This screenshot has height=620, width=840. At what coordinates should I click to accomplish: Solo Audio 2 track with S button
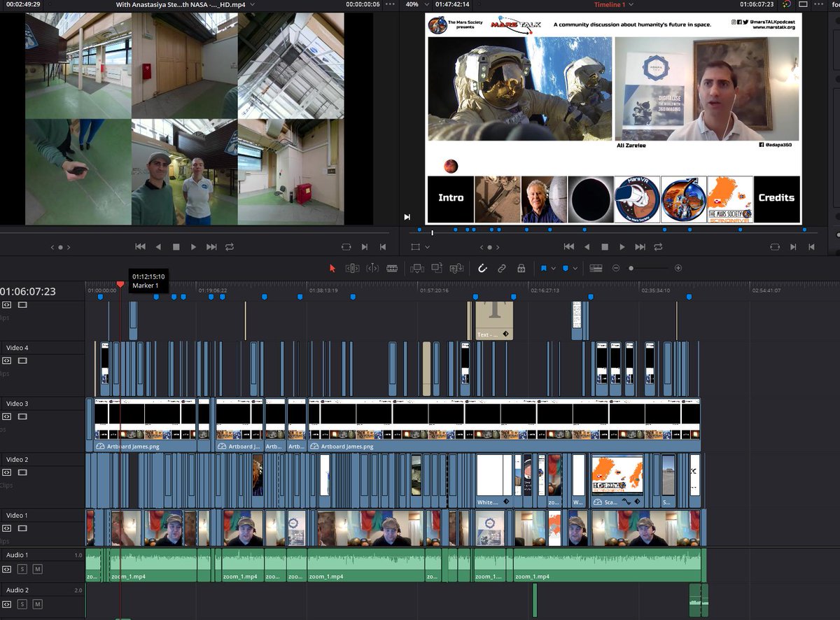click(x=22, y=604)
